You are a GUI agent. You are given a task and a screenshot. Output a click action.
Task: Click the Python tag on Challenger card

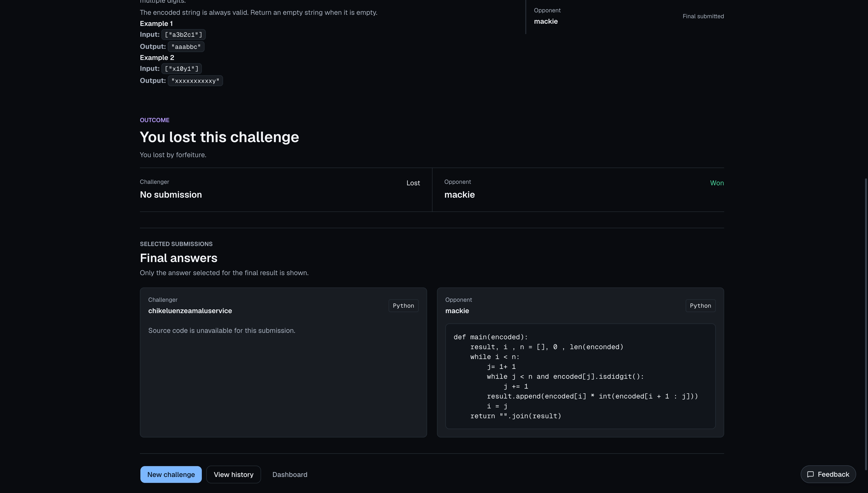(x=403, y=305)
